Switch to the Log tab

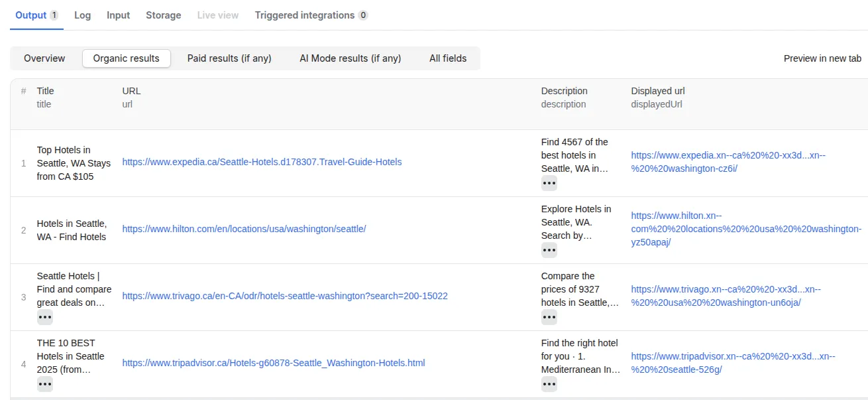pyautogui.click(x=83, y=15)
